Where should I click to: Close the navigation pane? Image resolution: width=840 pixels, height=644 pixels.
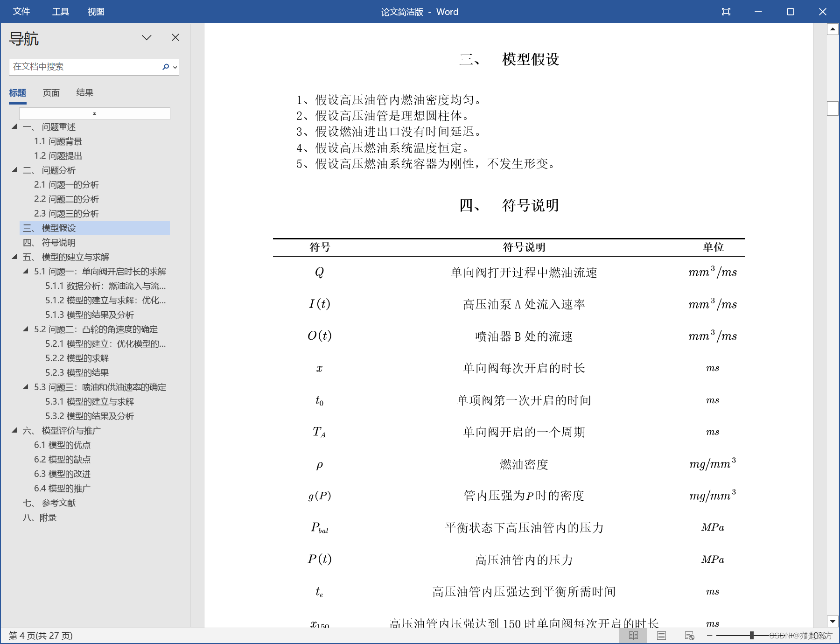click(175, 37)
